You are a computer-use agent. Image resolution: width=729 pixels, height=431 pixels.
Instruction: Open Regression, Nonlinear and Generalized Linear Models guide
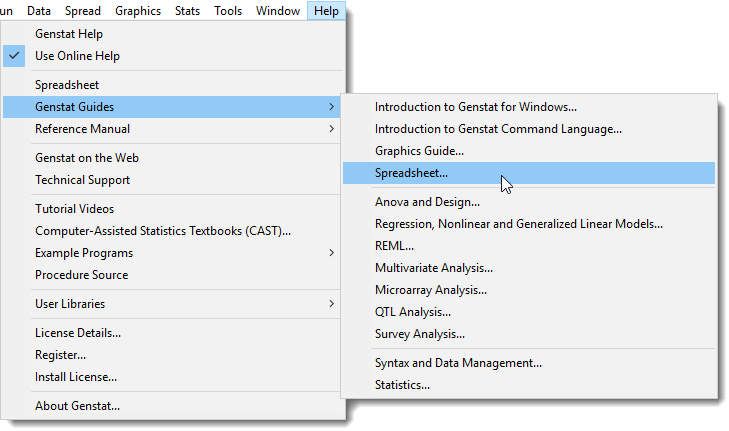click(x=529, y=224)
